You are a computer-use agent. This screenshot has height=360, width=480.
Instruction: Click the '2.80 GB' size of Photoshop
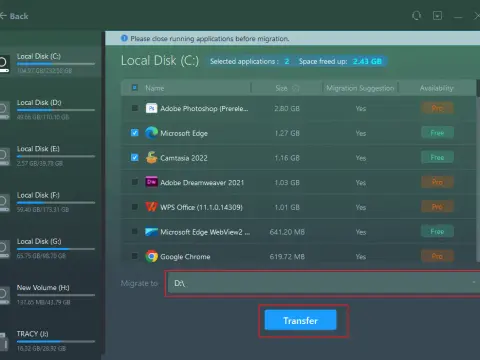287,109
